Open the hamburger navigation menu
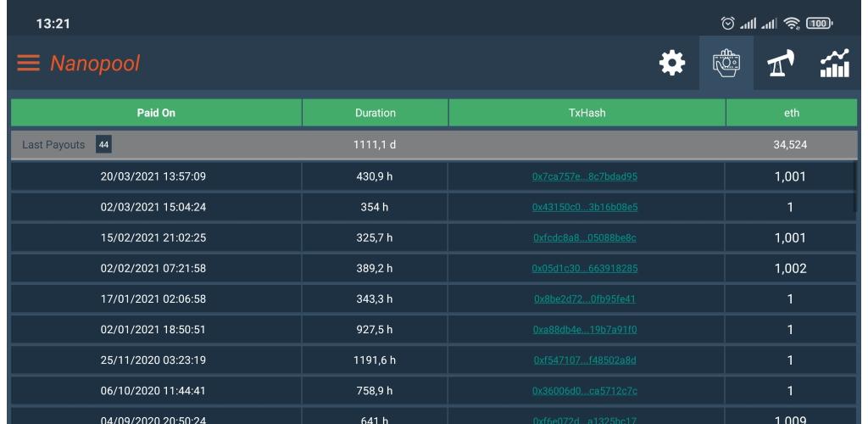The height and width of the screenshot is (424, 868). tap(28, 63)
